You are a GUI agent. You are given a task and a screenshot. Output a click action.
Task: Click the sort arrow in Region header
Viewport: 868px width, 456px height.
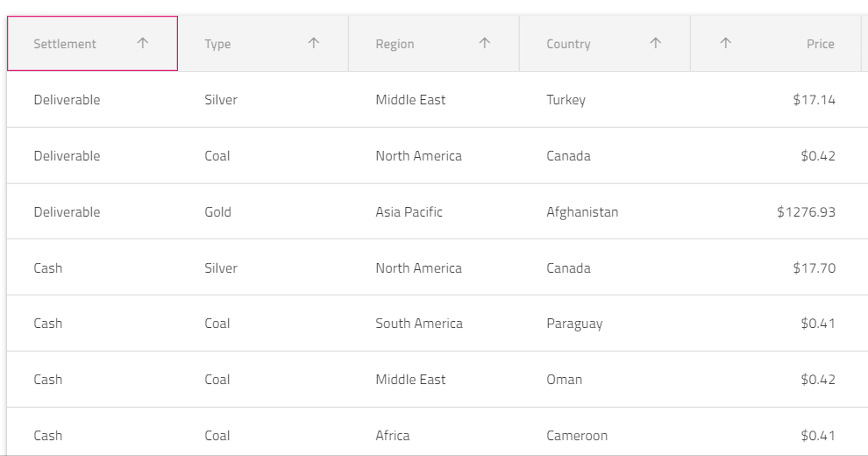485,43
